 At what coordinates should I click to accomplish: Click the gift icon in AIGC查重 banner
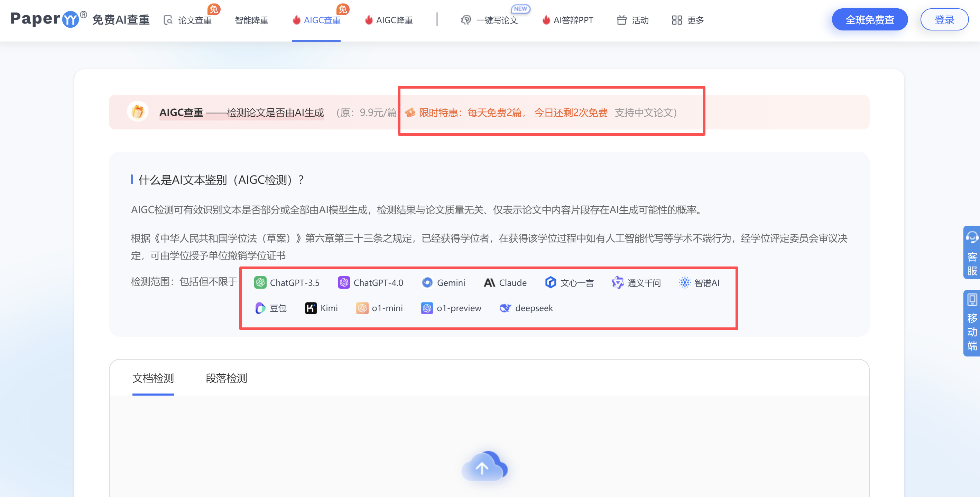click(137, 111)
